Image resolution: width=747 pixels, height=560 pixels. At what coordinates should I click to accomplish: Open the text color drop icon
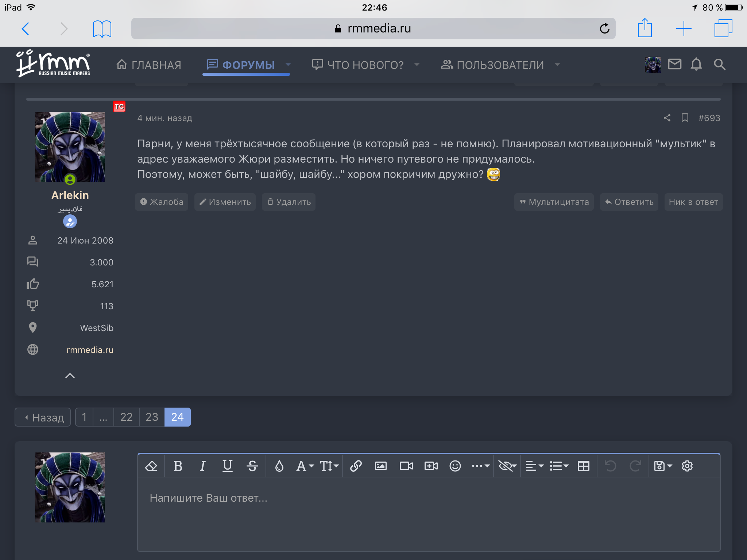(x=279, y=466)
